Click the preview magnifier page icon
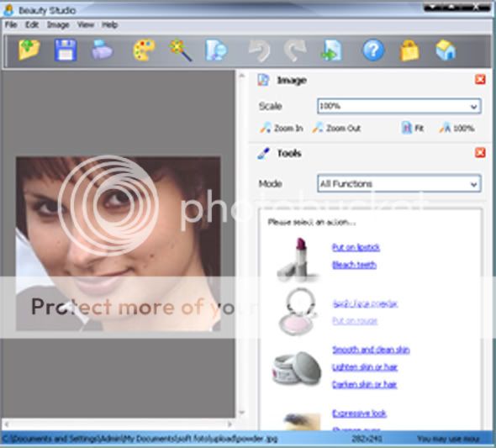496x448 pixels. point(216,50)
